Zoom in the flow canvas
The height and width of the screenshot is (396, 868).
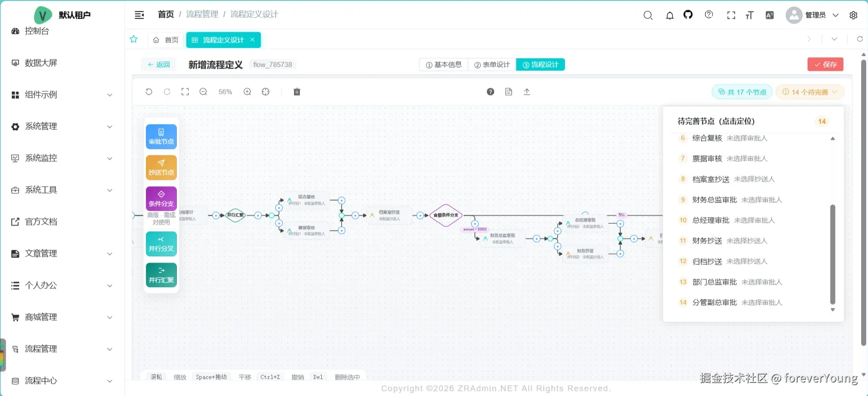[x=247, y=92]
